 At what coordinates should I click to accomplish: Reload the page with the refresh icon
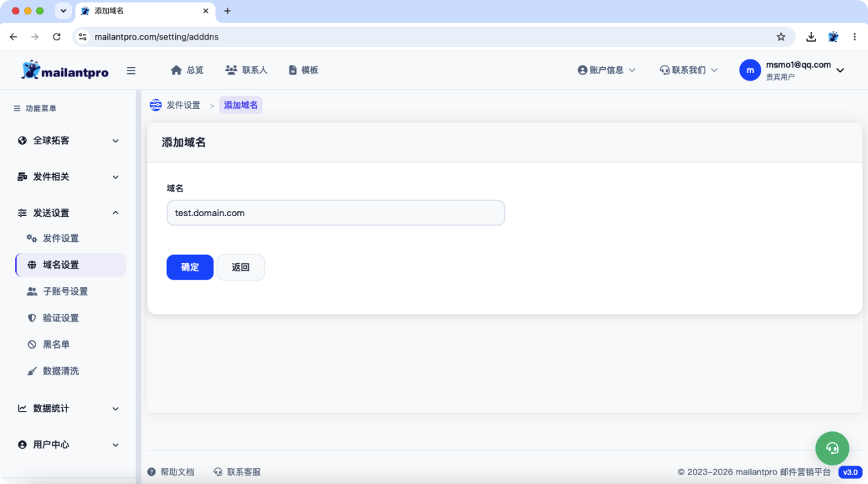tap(57, 37)
